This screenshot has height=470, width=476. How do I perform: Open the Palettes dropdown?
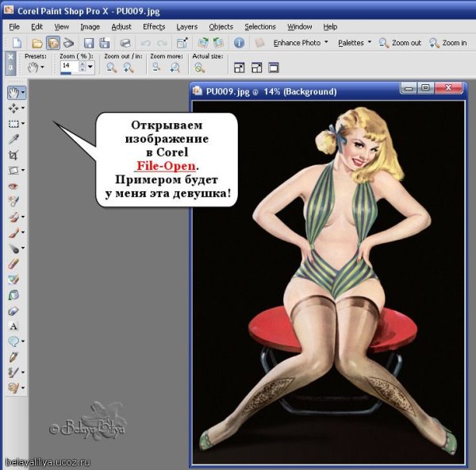355,43
